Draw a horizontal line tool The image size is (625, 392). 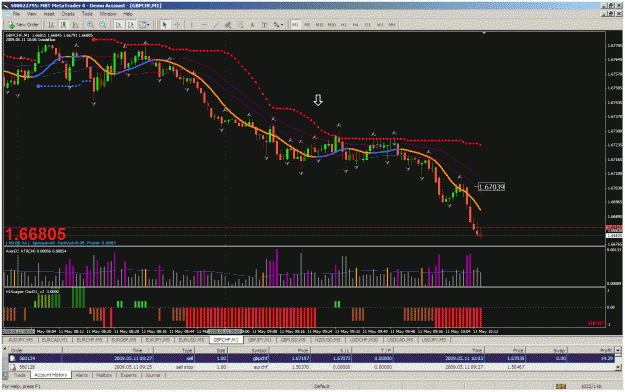(204, 25)
